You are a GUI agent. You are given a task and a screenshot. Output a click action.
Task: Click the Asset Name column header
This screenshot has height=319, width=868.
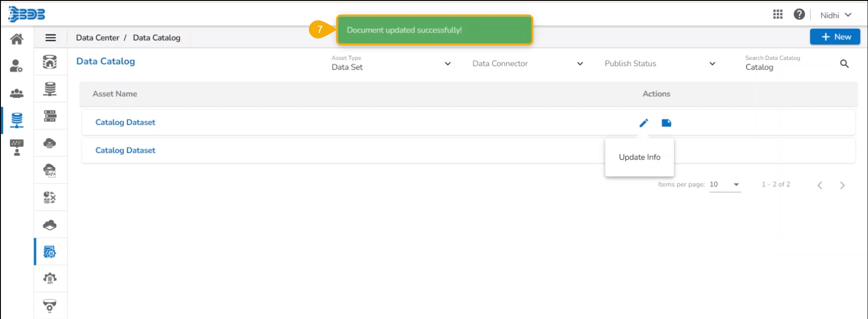coord(115,94)
